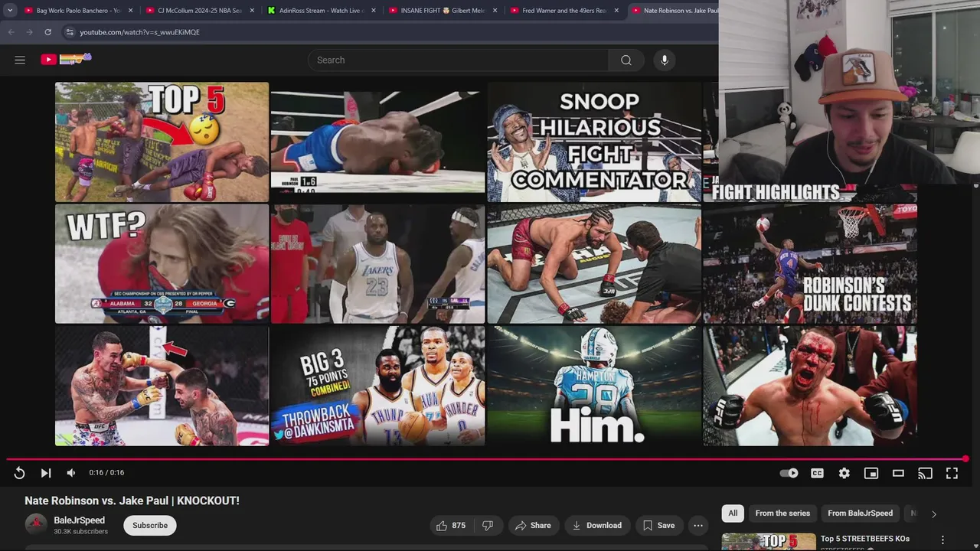This screenshot has height=551, width=980.
Task: Select the From the series chip
Action: pos(782,514)
